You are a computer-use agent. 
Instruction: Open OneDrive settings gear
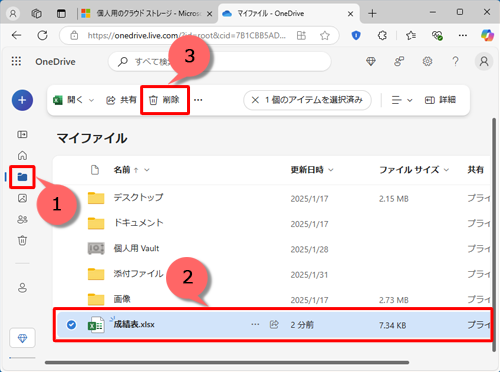click(x=427, y=61)
